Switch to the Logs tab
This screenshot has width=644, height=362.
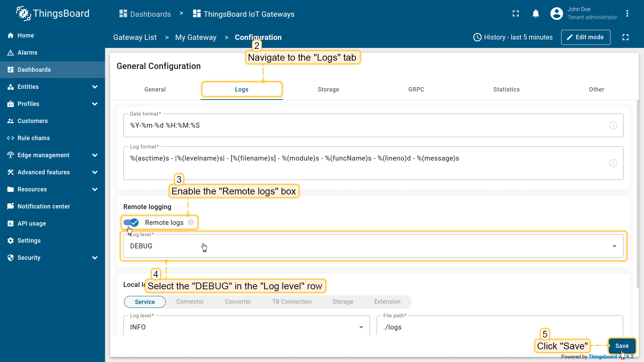(241, 89)
